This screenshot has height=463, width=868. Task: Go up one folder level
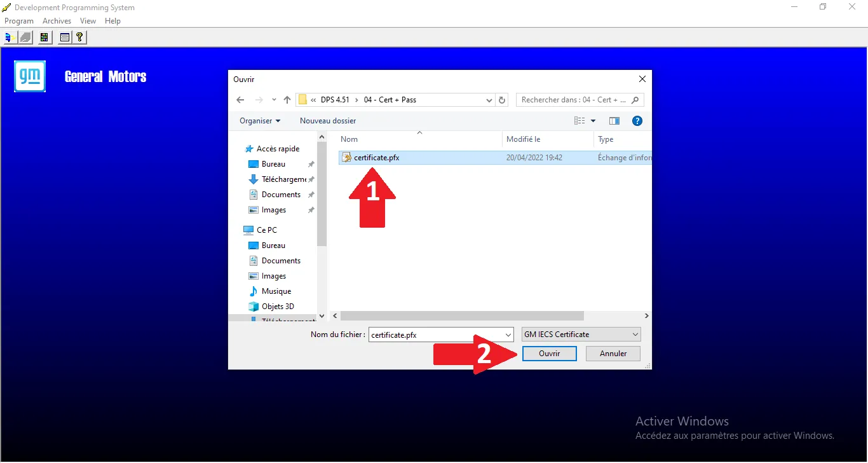287,100
